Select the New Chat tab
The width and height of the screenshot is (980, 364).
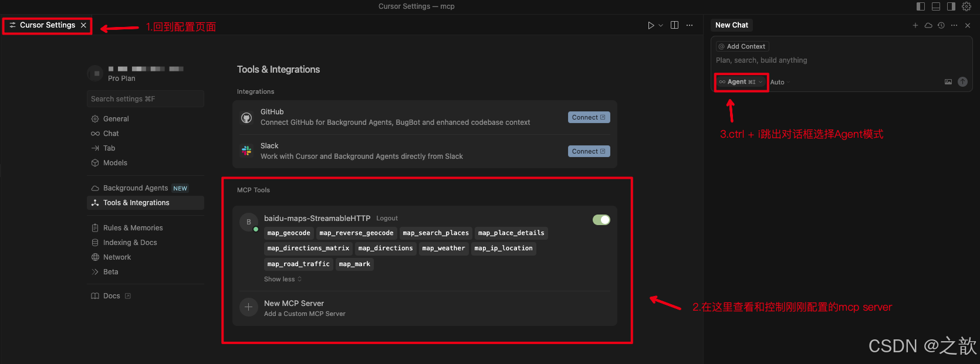tap(732, 25)
